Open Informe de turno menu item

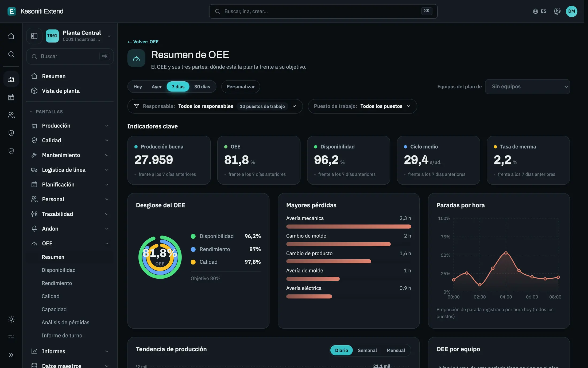pyautogui.click(x=62, y=335)
